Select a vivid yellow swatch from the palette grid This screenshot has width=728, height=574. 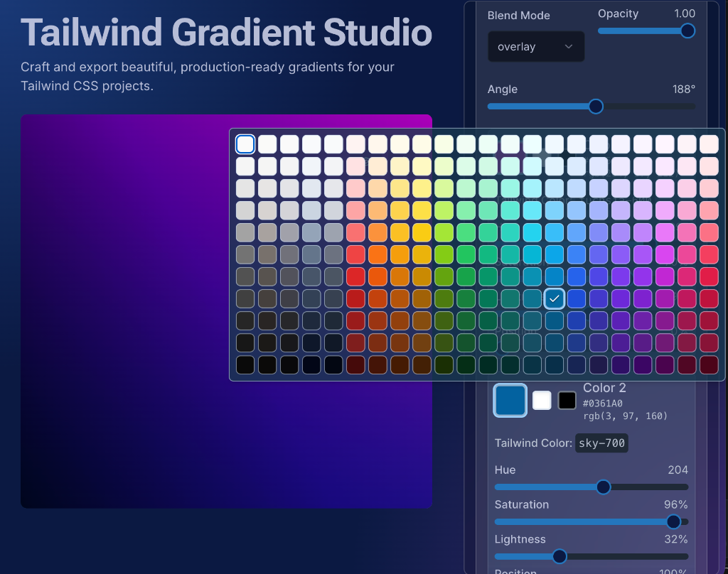point(422,232)
